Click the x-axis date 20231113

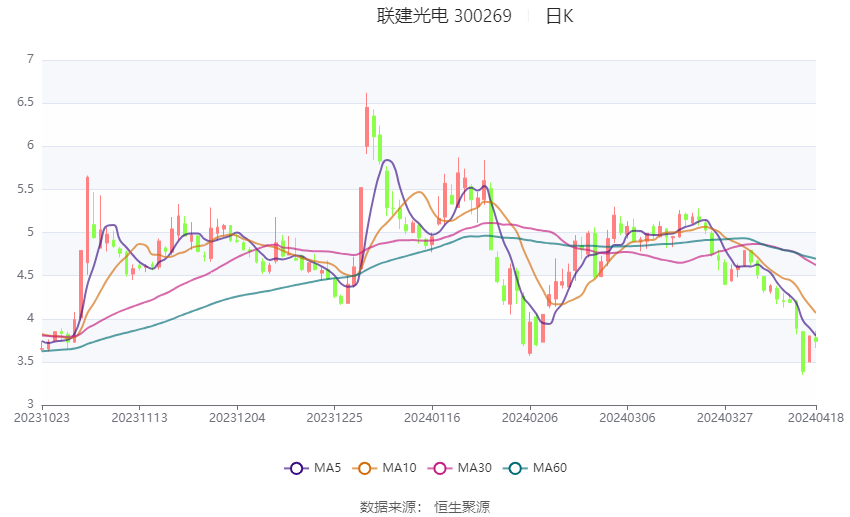coord(139,418)
